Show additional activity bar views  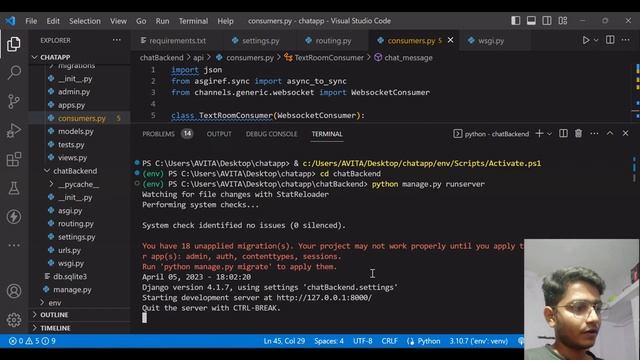[14, 245]
